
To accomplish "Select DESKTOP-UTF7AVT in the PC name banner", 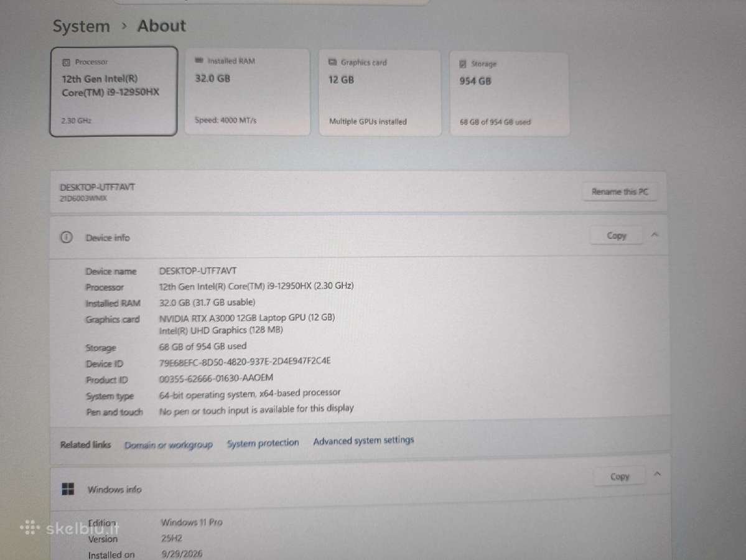I will 97,187.
